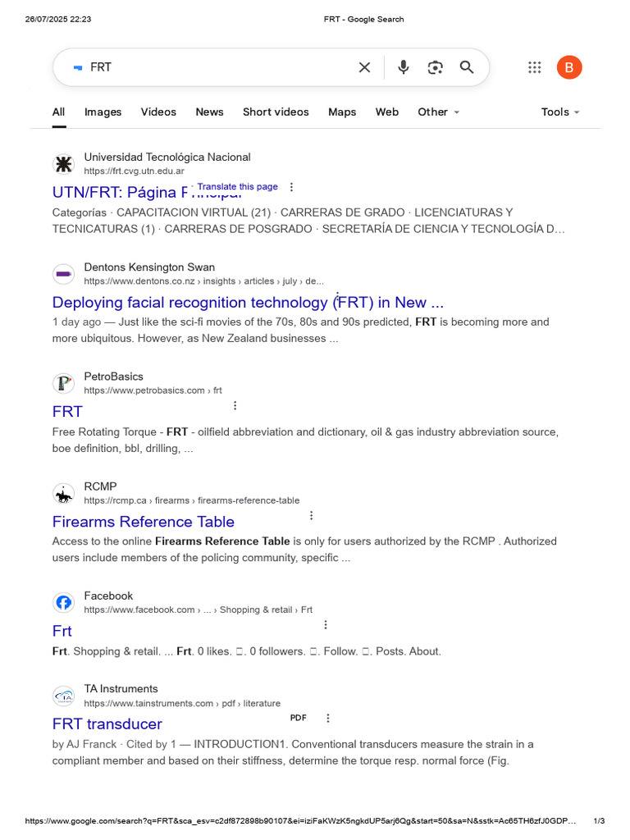Click the RCMP favicon
The height and width of the screenshot is (840, 630).
pos(64,493)
